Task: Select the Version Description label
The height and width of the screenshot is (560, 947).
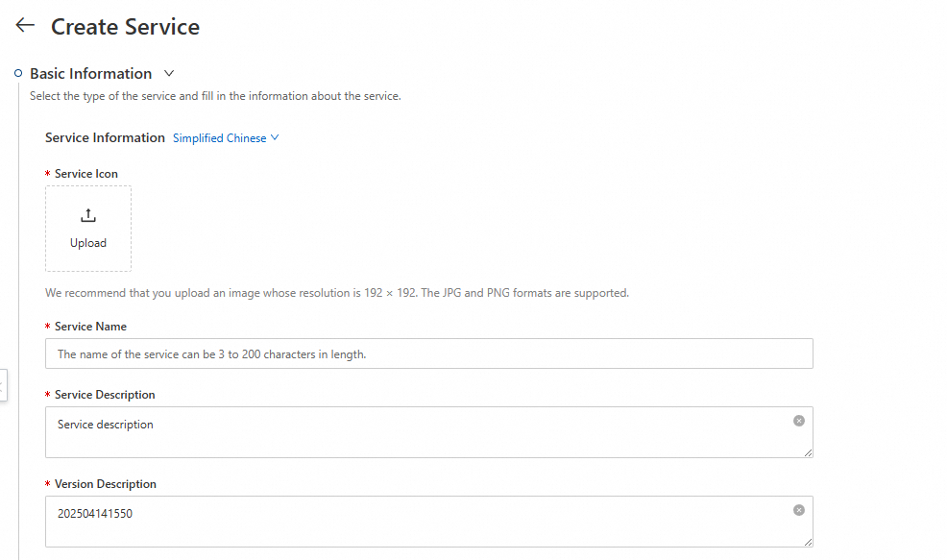Action: [x=105, y=484]
